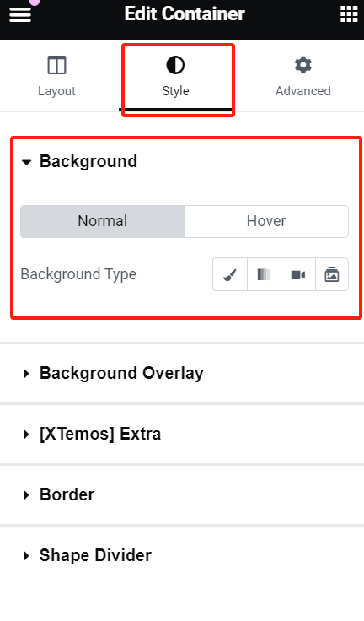Expand the Background Overlay section
The image size is (364, 621).
point(182,373)
